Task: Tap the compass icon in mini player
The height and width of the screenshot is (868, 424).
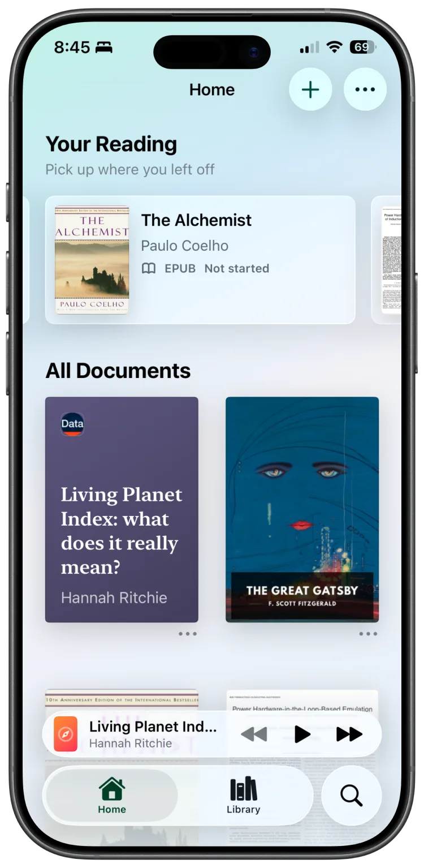Action: pyautogui.click(x=66, y=734)
